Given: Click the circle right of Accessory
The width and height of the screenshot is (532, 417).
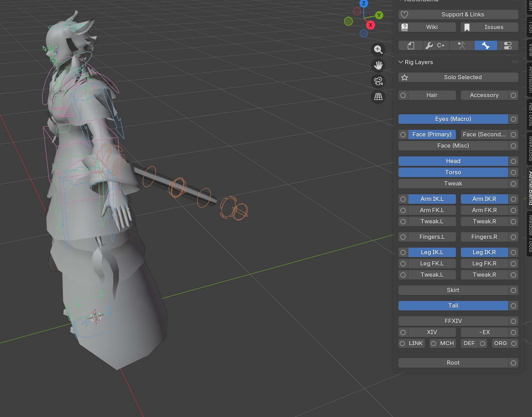Looking at the screenshot, I should click(513, 95).
